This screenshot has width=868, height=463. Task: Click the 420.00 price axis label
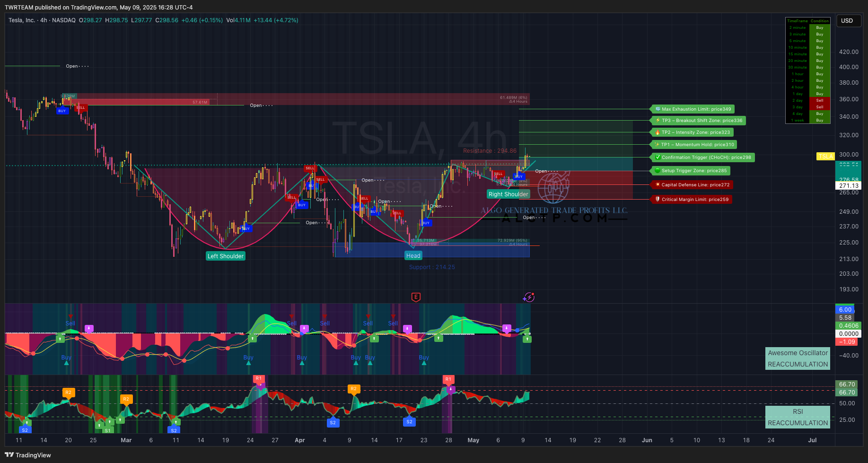point(849,52)
